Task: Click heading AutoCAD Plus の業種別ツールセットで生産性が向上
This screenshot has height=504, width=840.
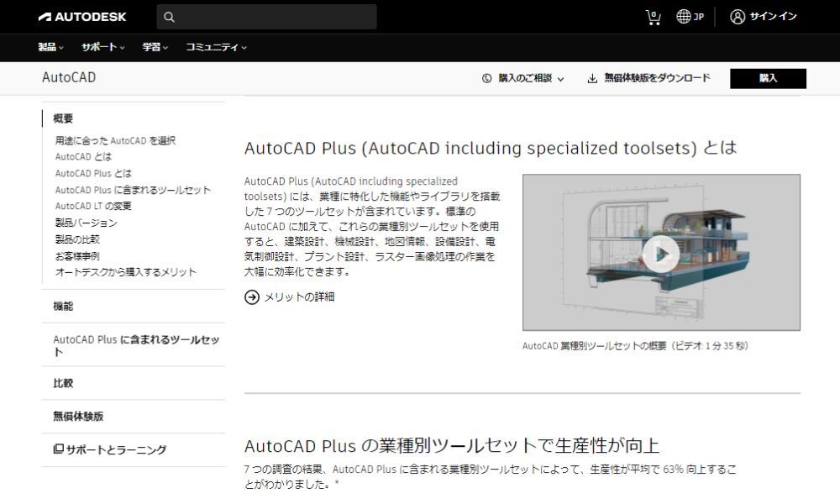Action: click(452, 445)
